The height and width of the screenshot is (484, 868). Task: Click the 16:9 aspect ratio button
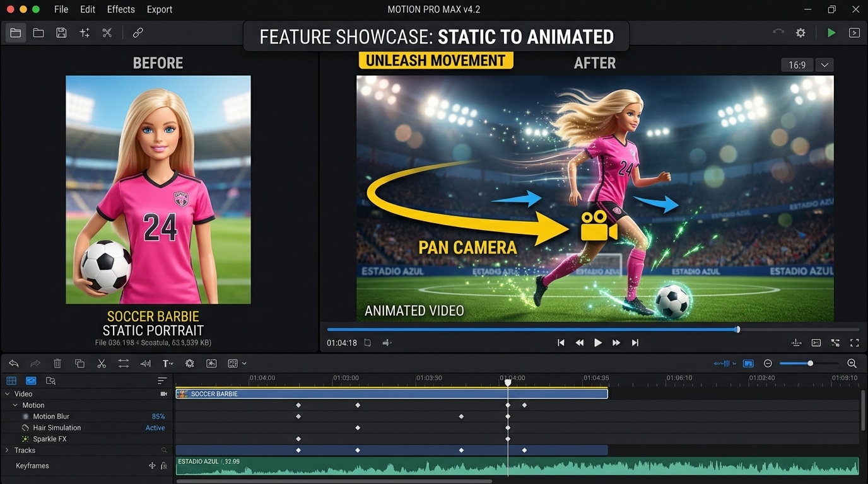[x=797, y=65]
